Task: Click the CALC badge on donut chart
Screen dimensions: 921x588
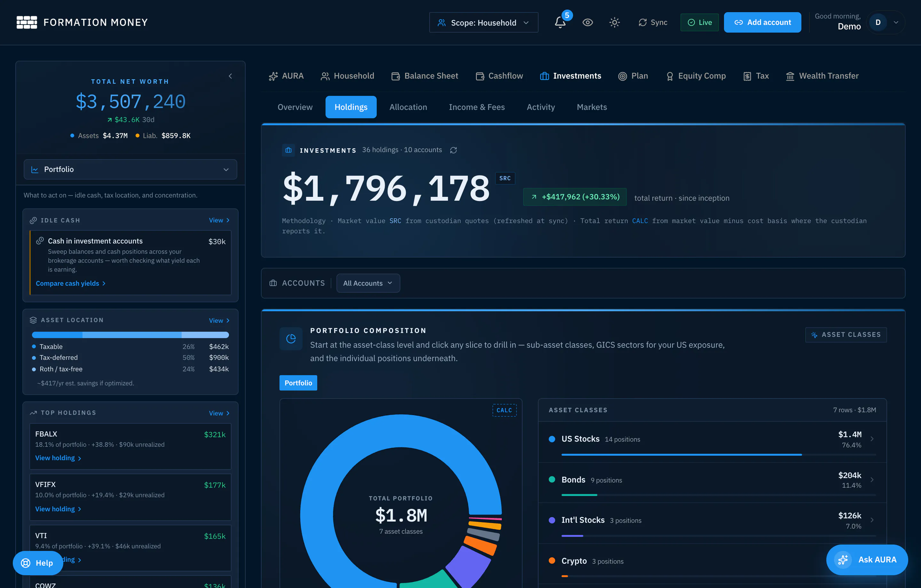Action: pos(504,410)
